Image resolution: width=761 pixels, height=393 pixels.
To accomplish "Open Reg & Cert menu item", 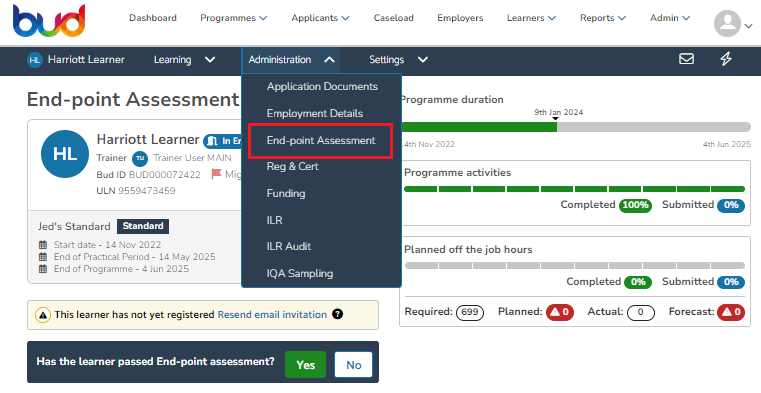I will click(292, 166).
